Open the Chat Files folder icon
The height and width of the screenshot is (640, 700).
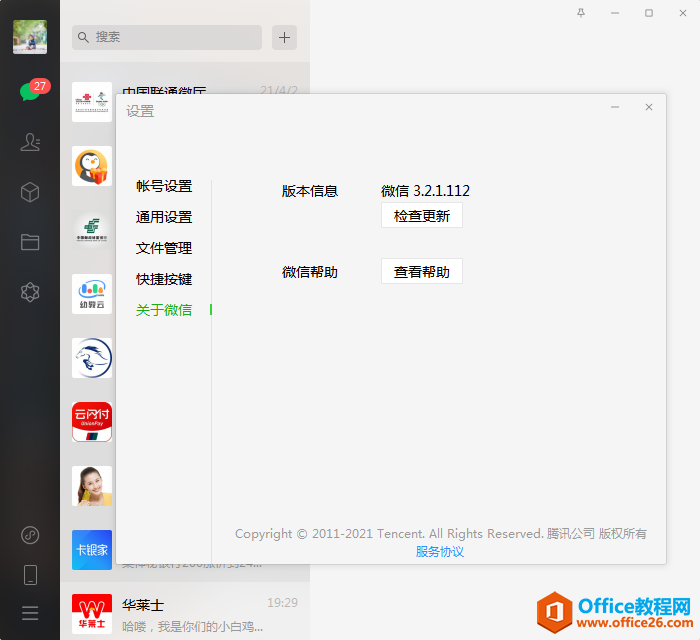tap(30, 242)
